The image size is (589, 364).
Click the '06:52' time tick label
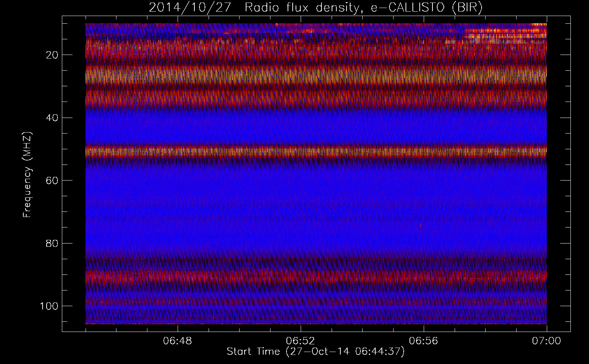tap(300, 341)
